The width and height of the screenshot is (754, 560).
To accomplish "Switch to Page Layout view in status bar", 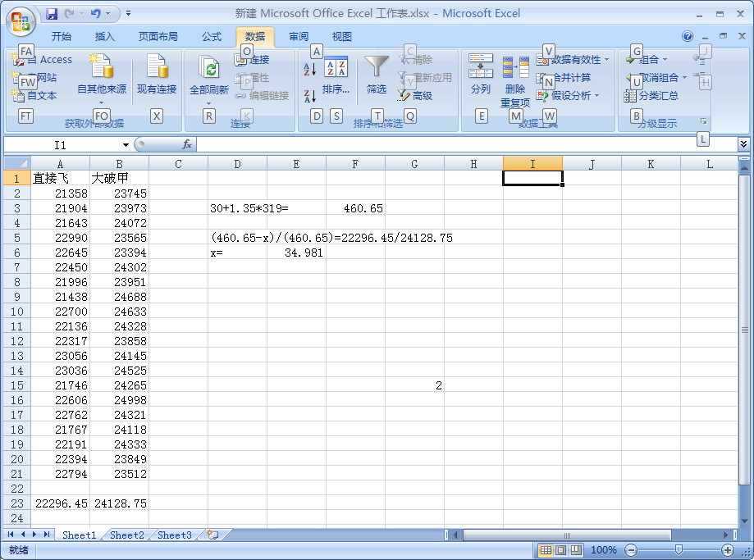I will coord(560,550).
